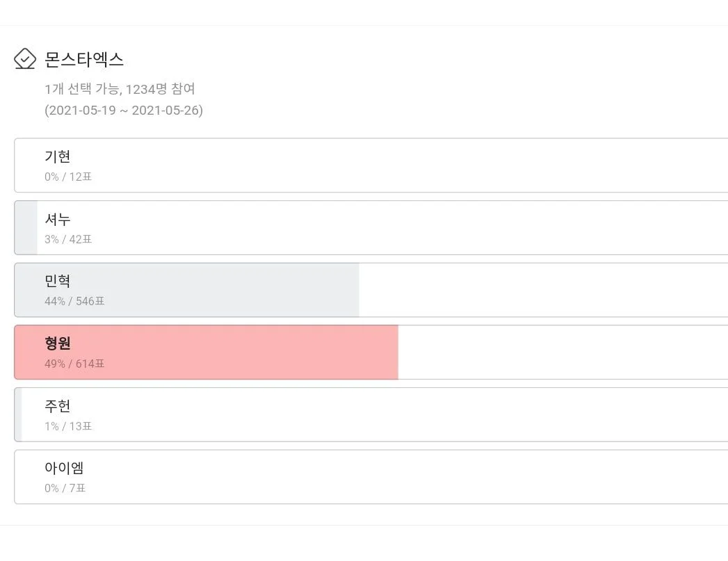
Task: Choose the 민혁 option name
Action: (58, 281)
